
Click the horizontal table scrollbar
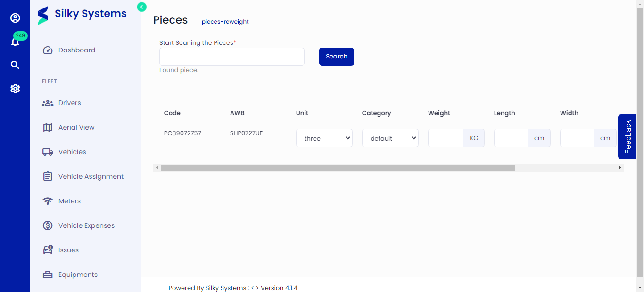pyautogui.click(x=338, y=167)
